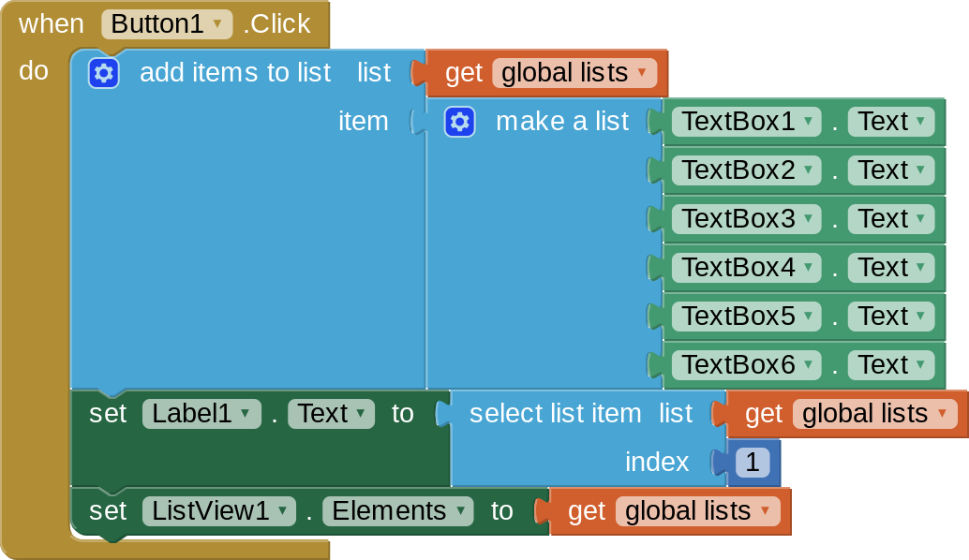Change the Elements property dropdown
This screenshot has height=560, width=969.
[x=398, y=511]
